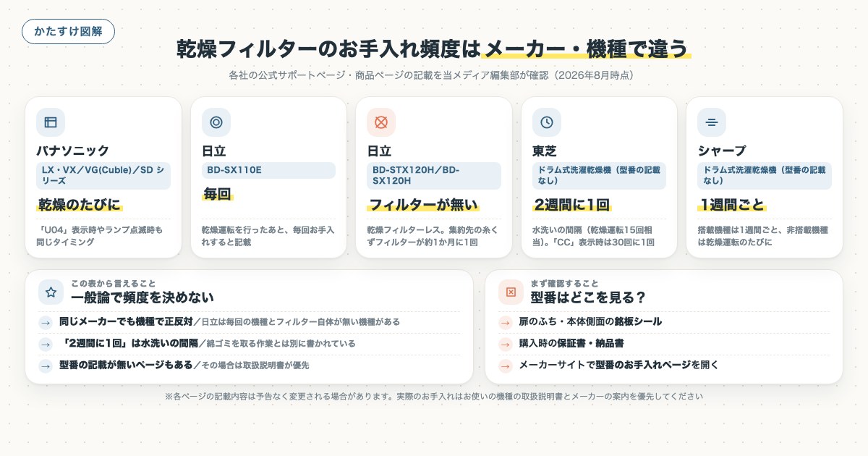868x456 pixels.
Task: Click the 「2週間に1回」は水洗いの間隔 line
Action: [x=208, y=344]
